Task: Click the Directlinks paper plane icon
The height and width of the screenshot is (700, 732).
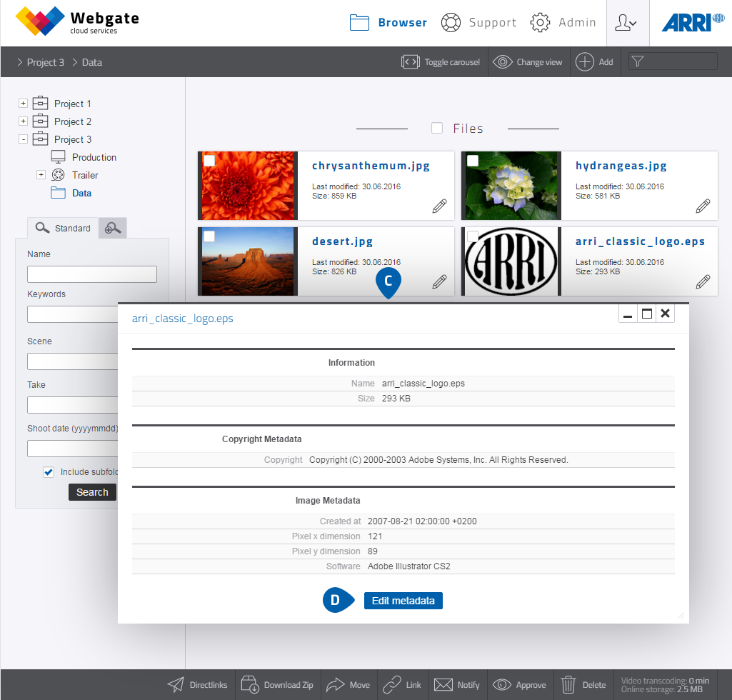Action: pyautogui.click(x=176, y=685)
